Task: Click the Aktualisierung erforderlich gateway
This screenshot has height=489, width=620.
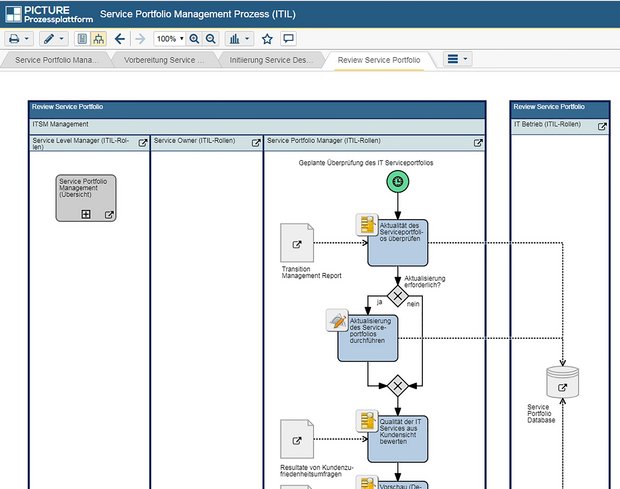Action: (x=398, y=296)
